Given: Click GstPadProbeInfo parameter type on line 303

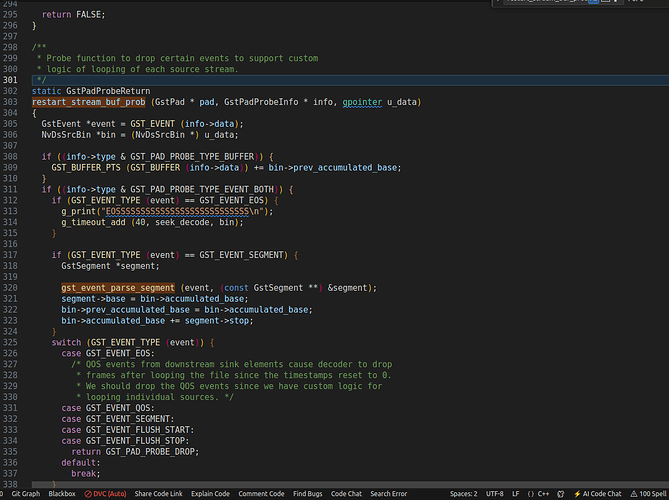Looking at the screenshot, I should (x=261, y=102).
